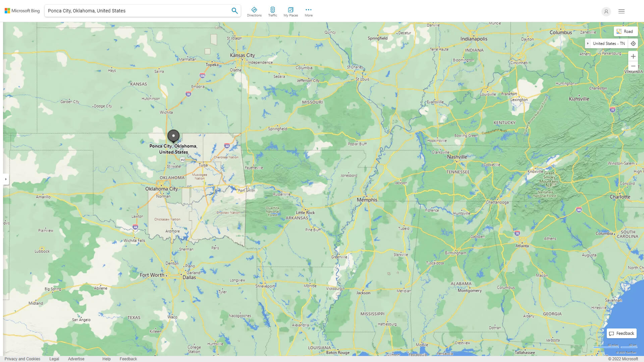Click the Microsoft Bing logo
644x362 pixels.
[22, 11]
